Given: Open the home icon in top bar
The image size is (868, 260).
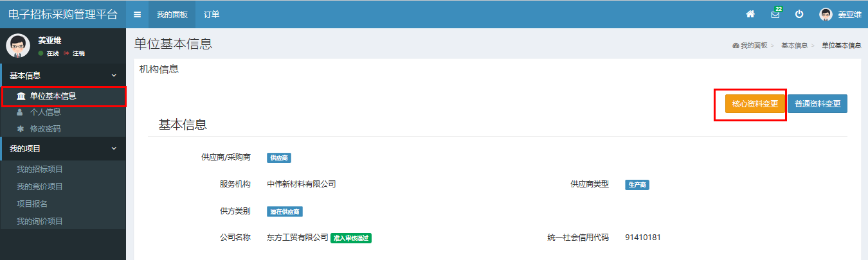Looking at the screenshot, I should 750,14.
